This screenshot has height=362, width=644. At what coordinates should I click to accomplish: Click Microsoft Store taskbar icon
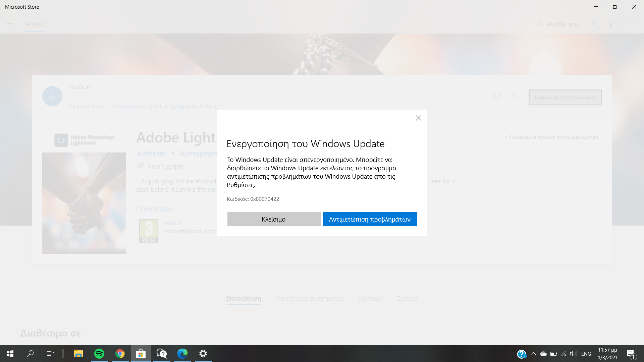(141, 354)
